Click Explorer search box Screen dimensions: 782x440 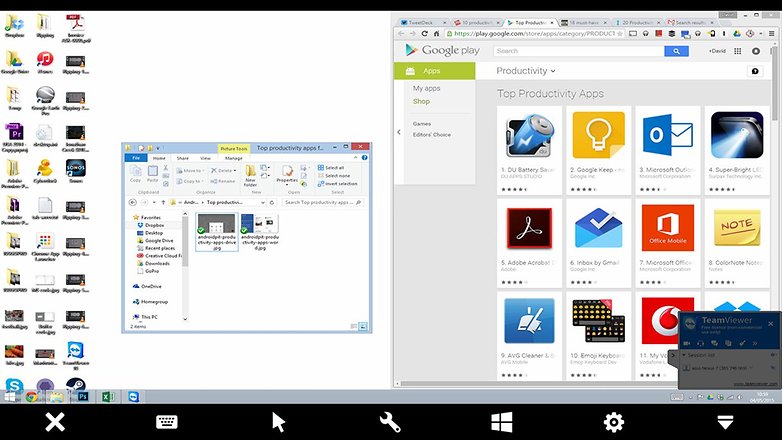[x=323, y=203]
